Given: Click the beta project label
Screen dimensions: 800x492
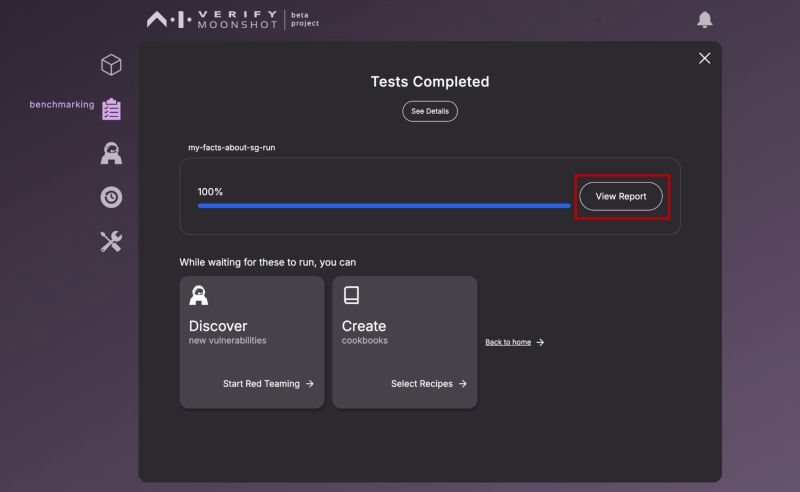Looking at the screenshot, I should pyautogui.click(x=305, y=19).
